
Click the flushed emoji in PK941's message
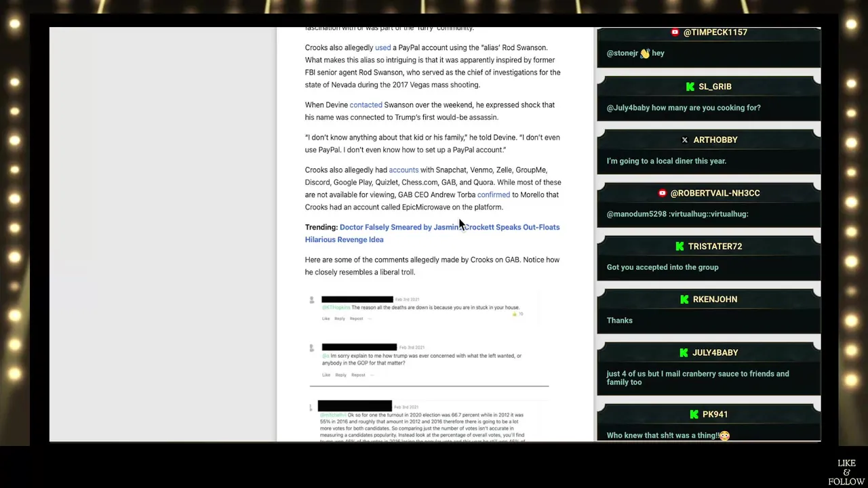tap(724, 436)
